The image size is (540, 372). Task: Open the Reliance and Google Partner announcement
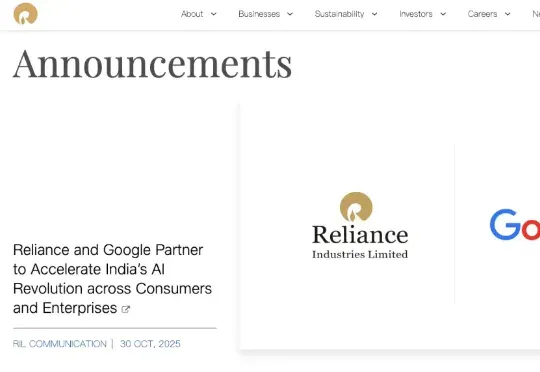(x=112, y=279)
